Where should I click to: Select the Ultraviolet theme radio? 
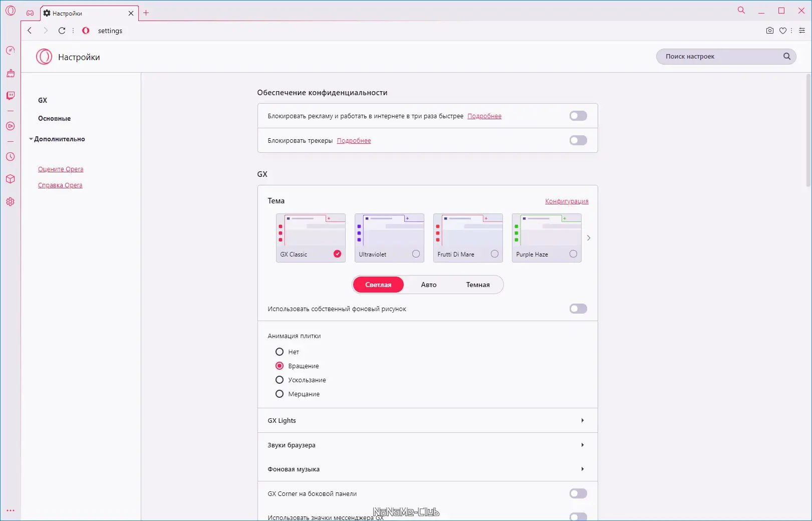coord(416,254)
